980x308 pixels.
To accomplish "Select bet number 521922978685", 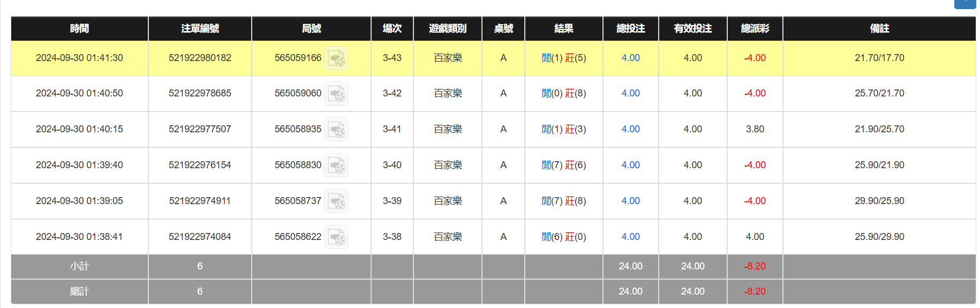I will (x=200, y=93).
